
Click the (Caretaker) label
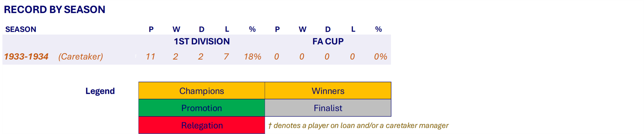[81, 57]
